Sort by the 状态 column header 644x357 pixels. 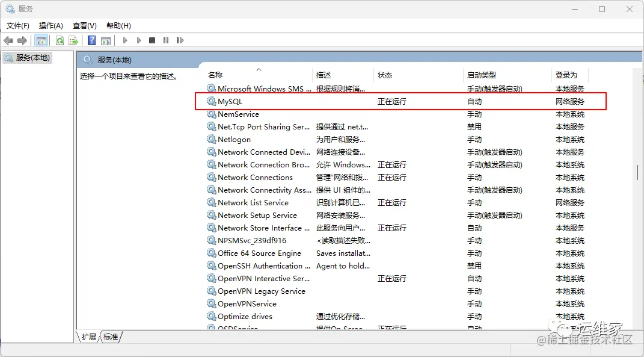(x=385, y=75)
